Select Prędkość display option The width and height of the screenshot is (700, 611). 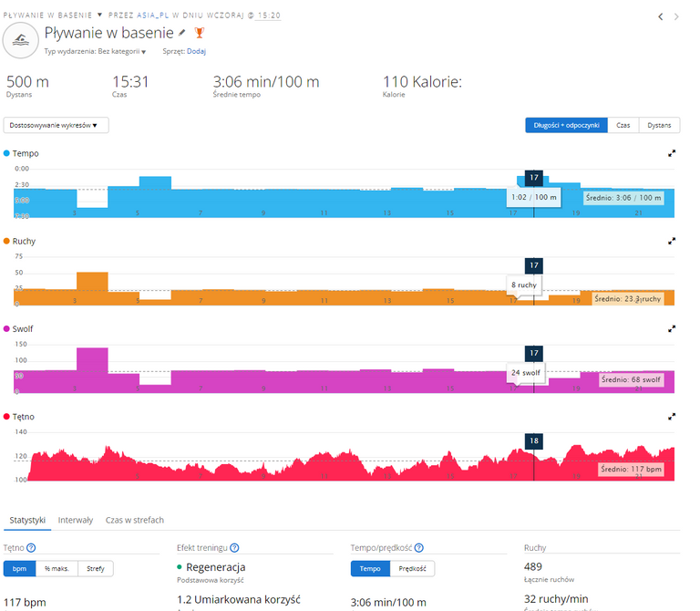click(x=412, y=568)
